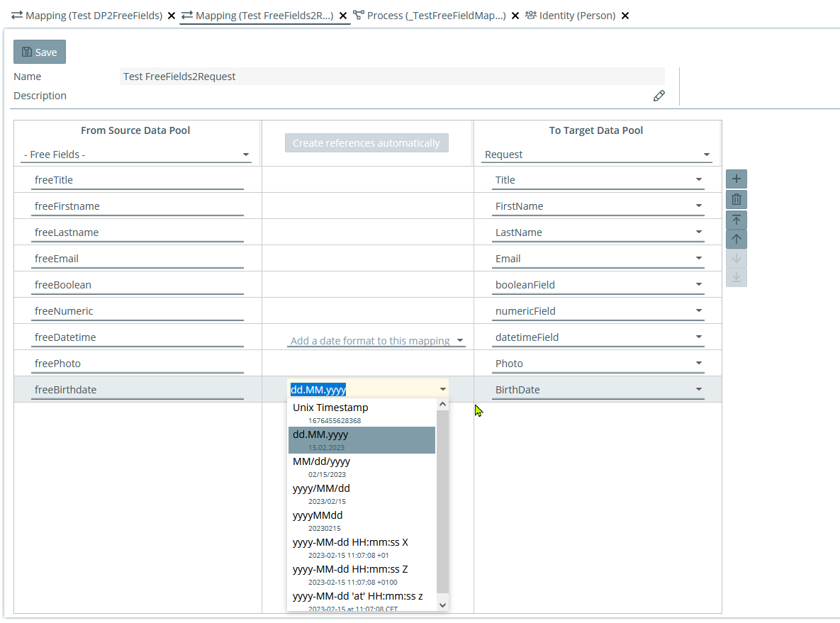Close the Test DP2FreeFields mapping tab

point(172,16)
